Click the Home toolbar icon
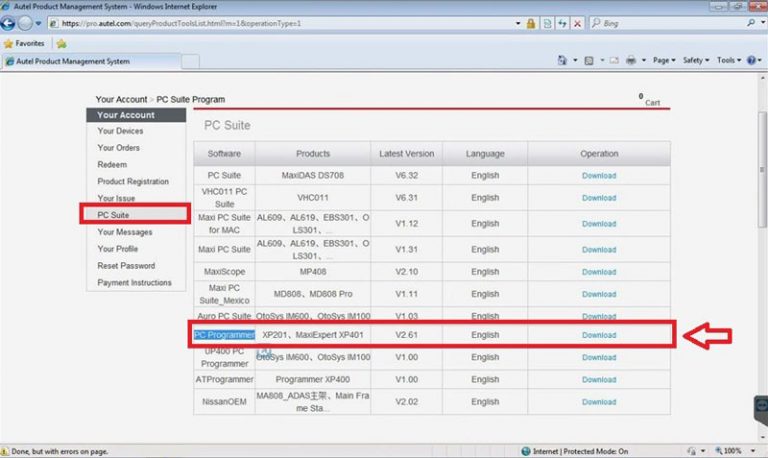Viewport: 768px width, 458px height. (x=562, y=60)
